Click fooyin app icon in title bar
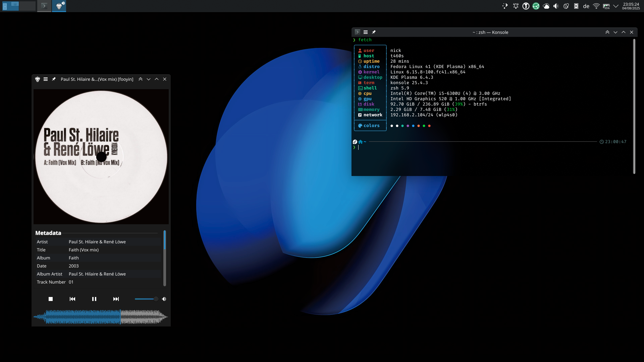Image resolution: width=644 pixels, height=362 pixels. click(38, 79)
